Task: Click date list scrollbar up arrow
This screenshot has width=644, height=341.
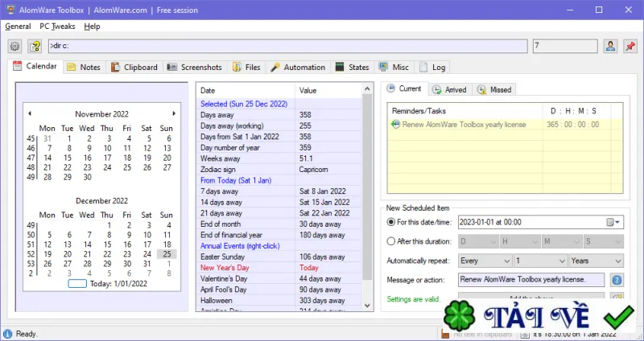Action: point(367,89)
